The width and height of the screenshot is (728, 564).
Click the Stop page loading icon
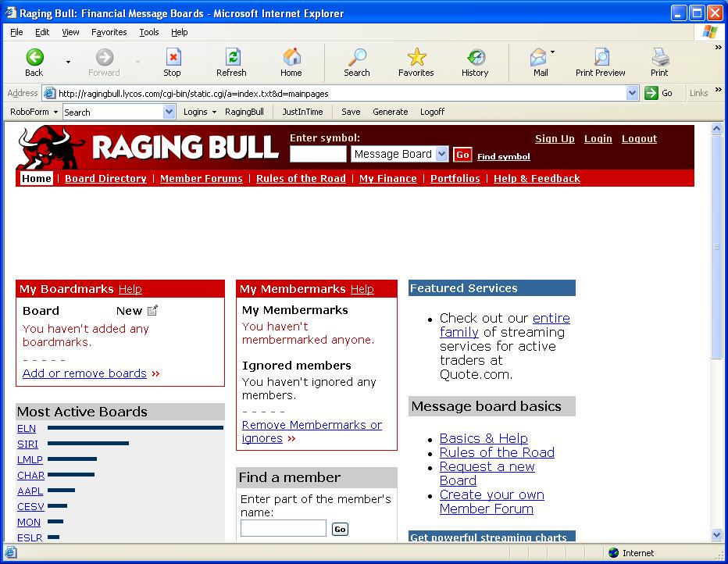pyautogui.click(x=173, y=58)
